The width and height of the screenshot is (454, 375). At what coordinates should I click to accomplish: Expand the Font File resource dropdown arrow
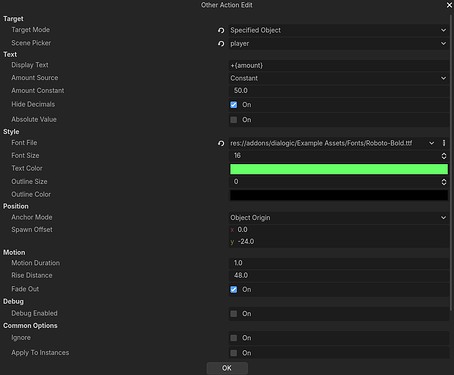point(432,143)
